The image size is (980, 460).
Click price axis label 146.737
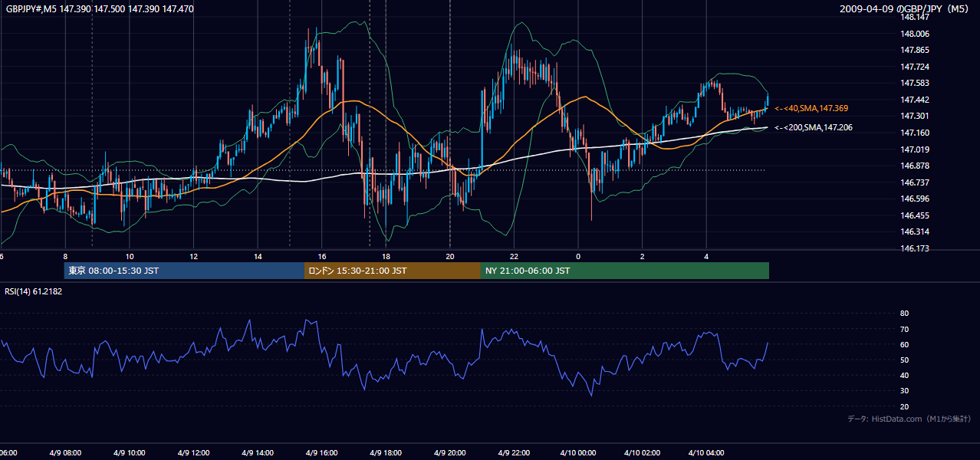(915, 182)
